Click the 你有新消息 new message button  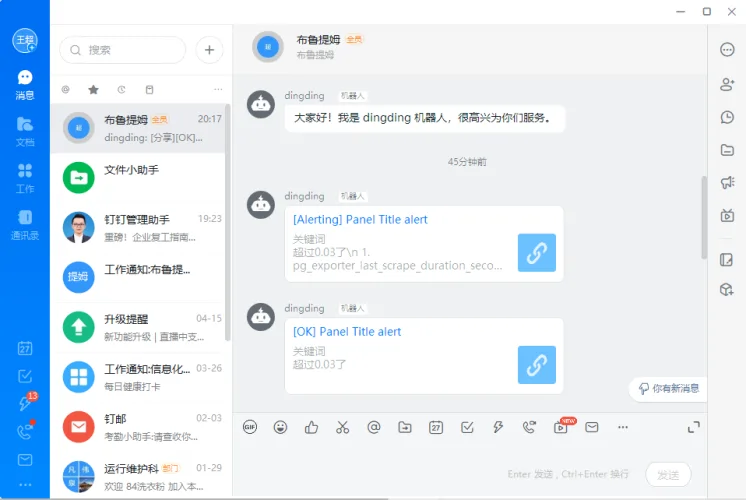point(668,389)
